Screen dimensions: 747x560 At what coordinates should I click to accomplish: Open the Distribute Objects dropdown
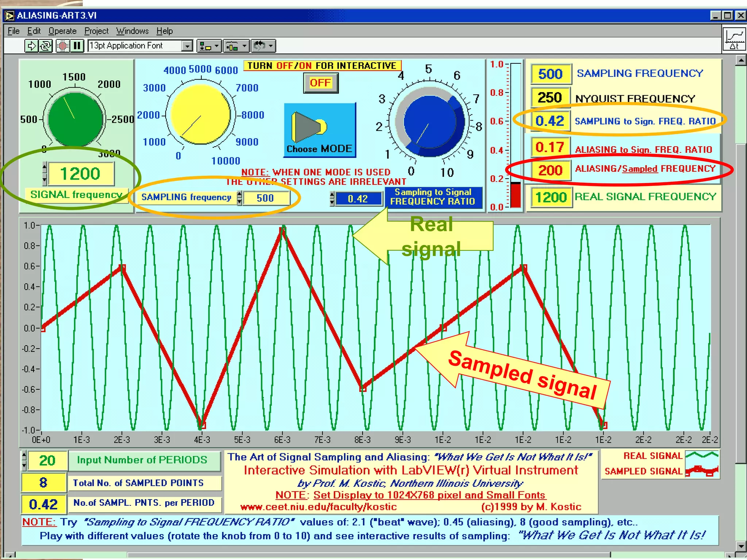coord(236,46)
